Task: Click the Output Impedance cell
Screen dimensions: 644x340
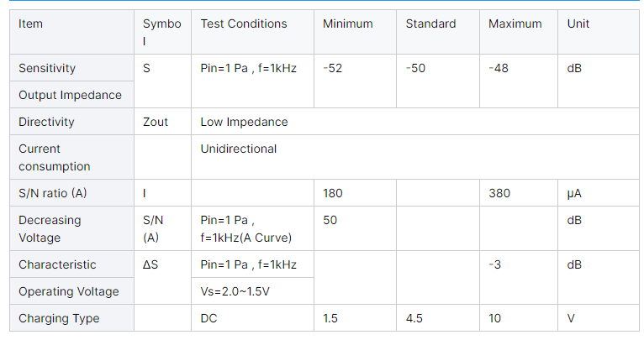Action: (70, 95)
